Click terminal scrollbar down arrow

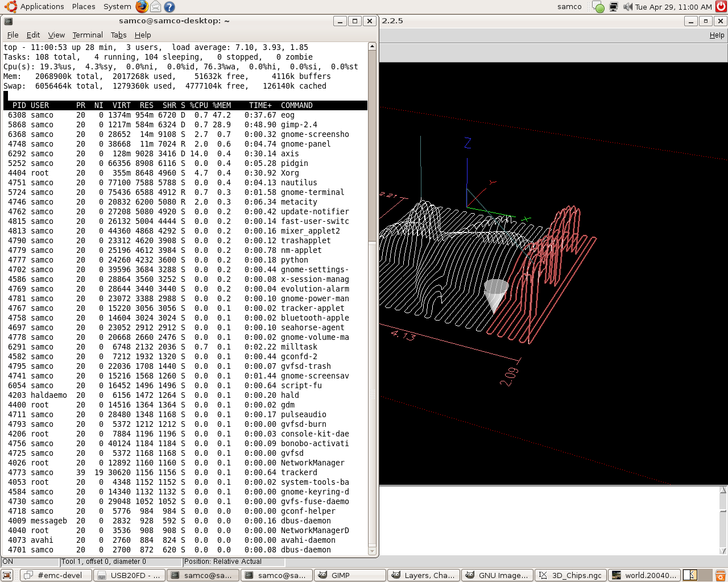373,551
